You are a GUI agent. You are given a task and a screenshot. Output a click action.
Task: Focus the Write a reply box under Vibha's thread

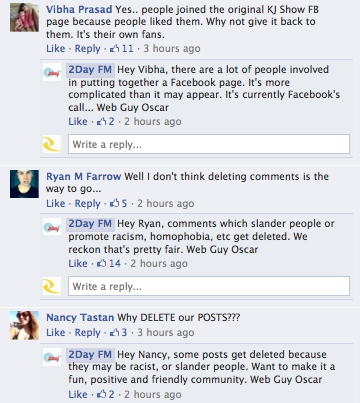[209, 144]
